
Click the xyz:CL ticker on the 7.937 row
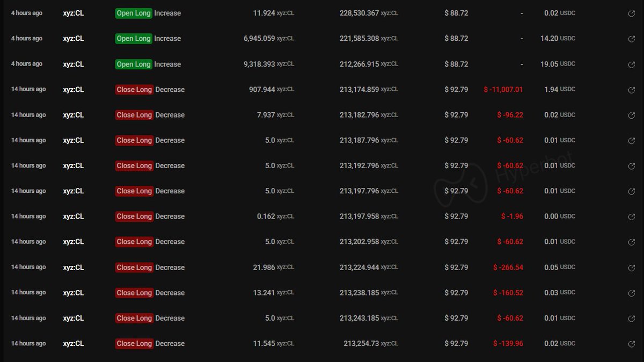click(x=74, y=115)
